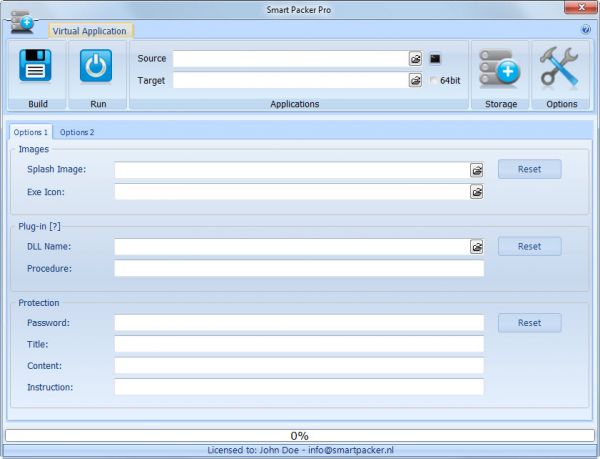Click in the Exe Icon field

click(x=292, y=192)
